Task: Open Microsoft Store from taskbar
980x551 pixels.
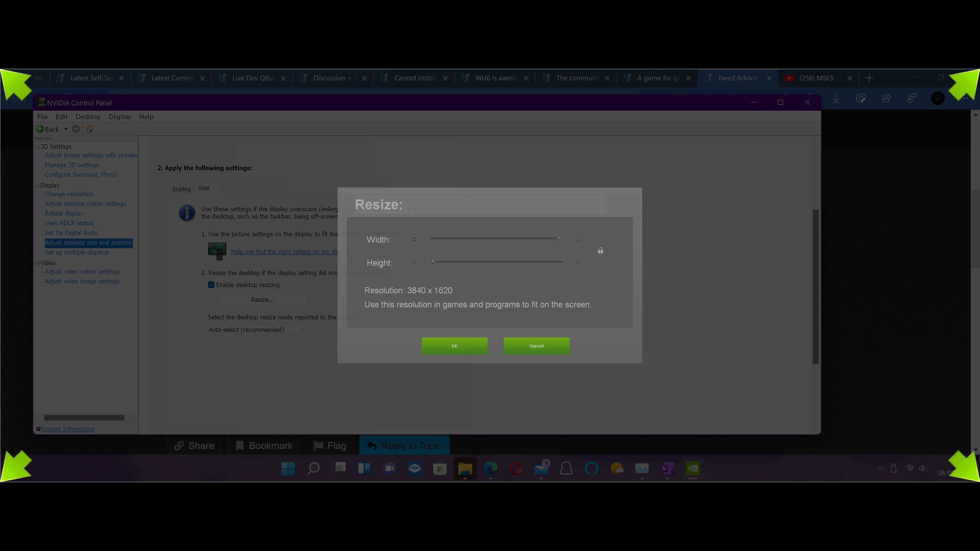Action: coord(440,468)
